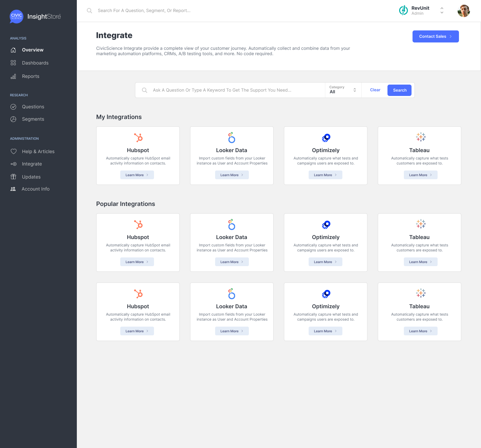Click the CivicScience logo icon

16,16
